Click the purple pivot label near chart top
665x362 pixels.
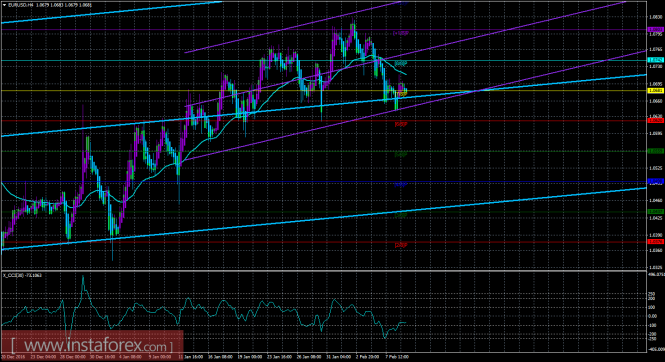[400, 33]
